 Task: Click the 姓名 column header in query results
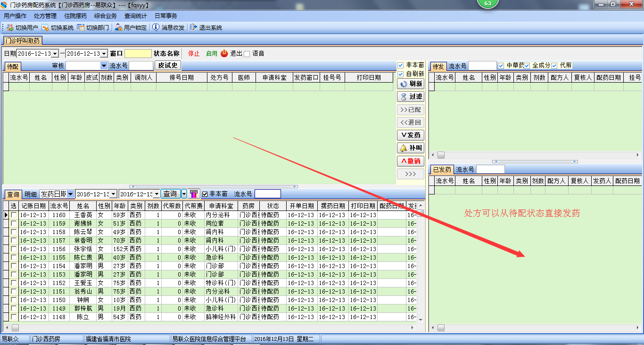tap(83, 206)
